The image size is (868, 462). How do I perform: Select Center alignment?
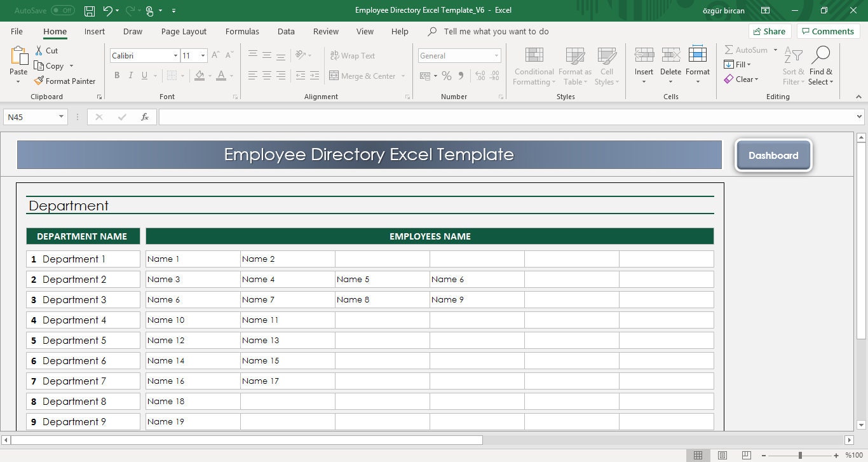coord(266,76)
